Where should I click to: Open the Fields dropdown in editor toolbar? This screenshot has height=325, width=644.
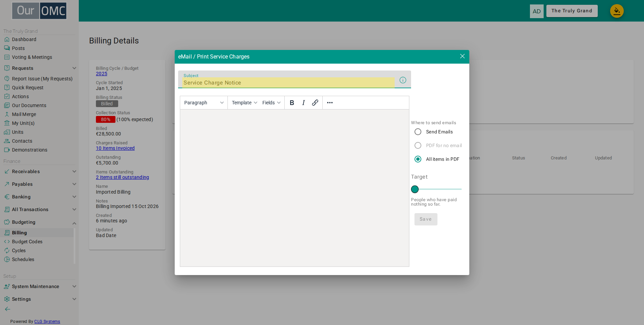pos(272,103)
